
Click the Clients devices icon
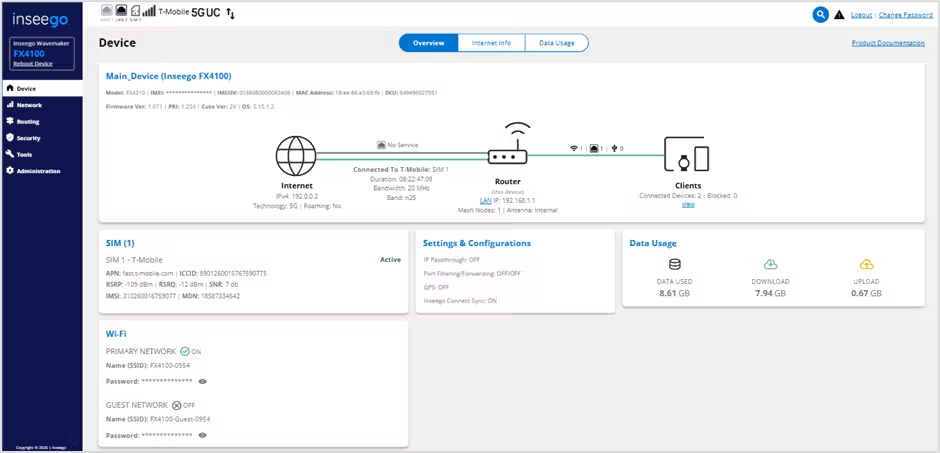pyautogui.click(x=688, y=158)
